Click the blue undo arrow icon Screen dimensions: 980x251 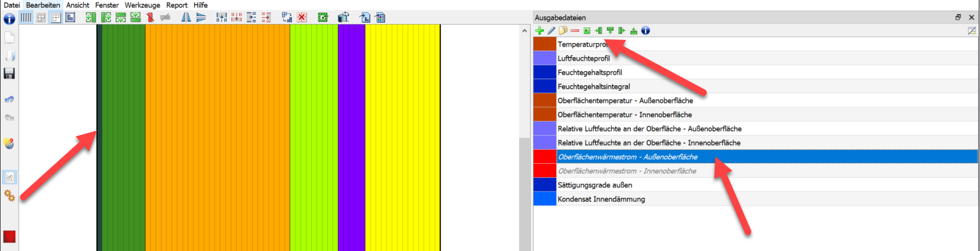click(x=9, y=99)
